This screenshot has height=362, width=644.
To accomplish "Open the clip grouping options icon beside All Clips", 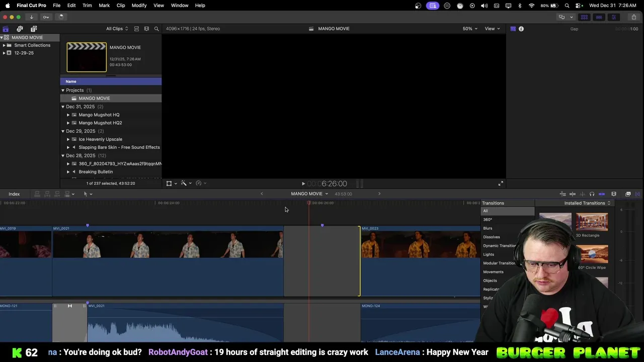I will coord(136,29).
